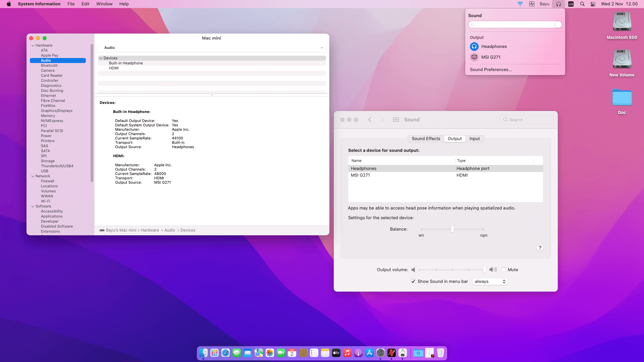Click the Balance slider knob
The height and width of the screenshot is (362, 644).
452,229
